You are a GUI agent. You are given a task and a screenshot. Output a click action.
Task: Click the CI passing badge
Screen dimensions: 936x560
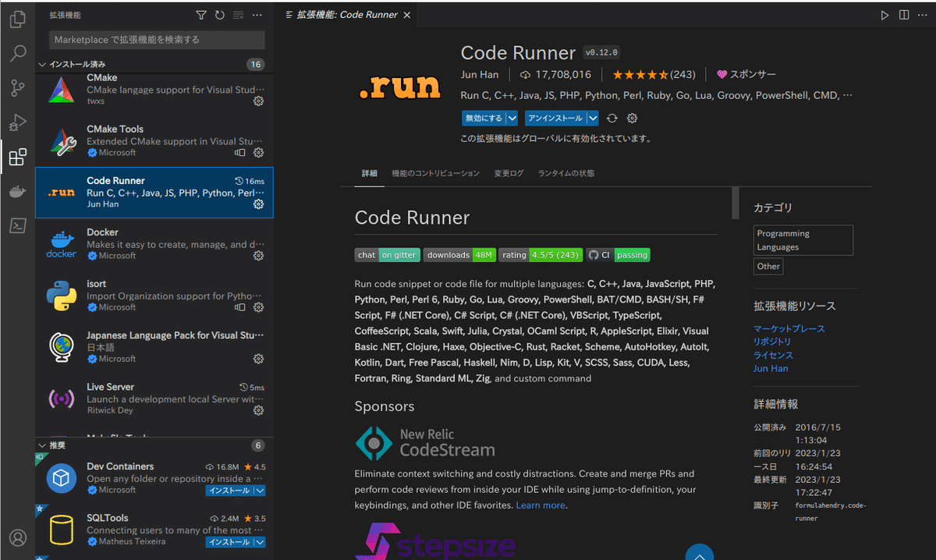pyautogui.click(x=618, y=255)
